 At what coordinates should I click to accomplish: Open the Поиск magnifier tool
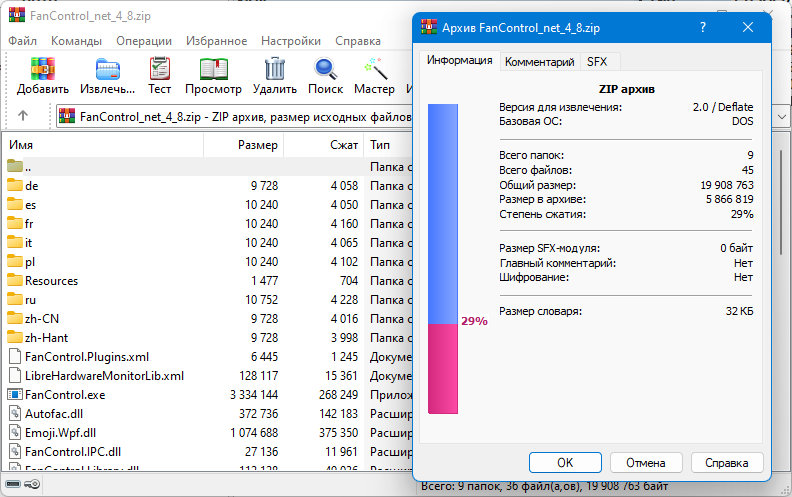pyautogui.click(x=326, y=69)
